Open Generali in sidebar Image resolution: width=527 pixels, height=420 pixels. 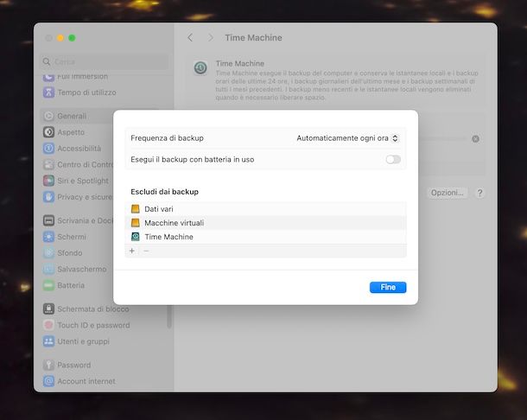click(x=77, y=116)
